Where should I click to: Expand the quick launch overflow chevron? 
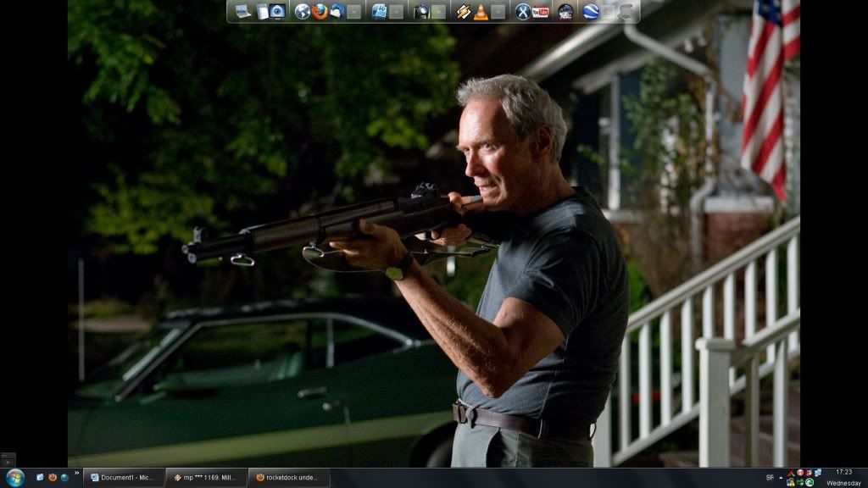coord(76,473)
